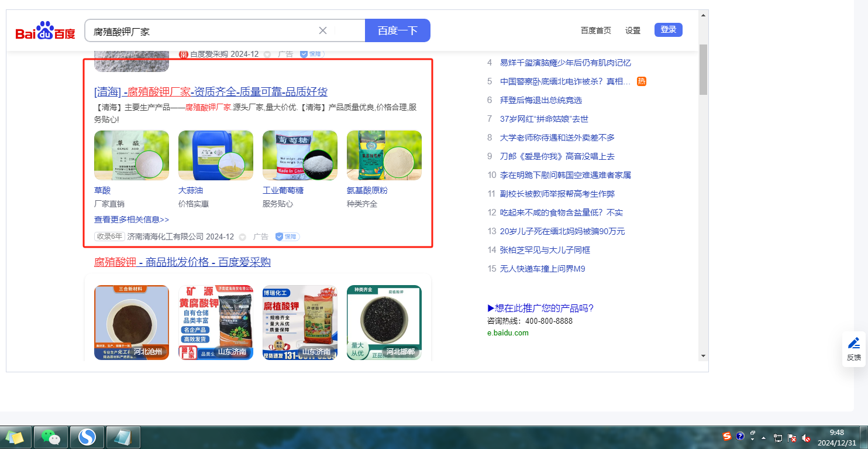The width and height of the screenshot is (868, 449).
Task: Open the 草酸 product image
Action: click(x=132, y=155)
